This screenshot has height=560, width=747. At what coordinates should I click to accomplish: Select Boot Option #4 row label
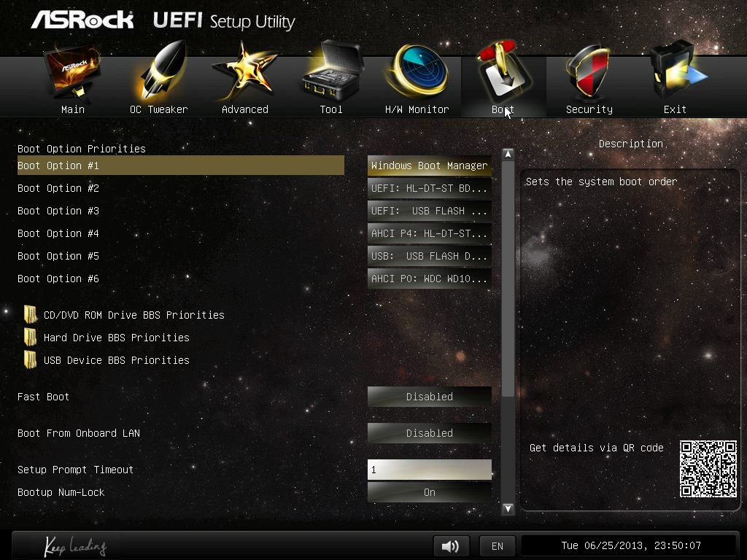58,233
